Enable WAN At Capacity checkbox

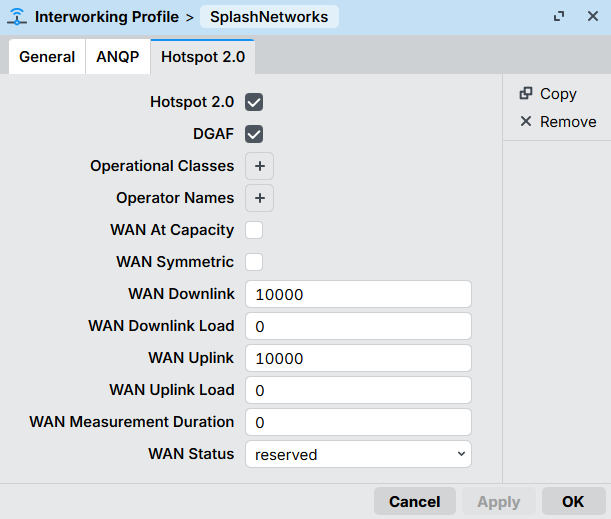(254, 230)
